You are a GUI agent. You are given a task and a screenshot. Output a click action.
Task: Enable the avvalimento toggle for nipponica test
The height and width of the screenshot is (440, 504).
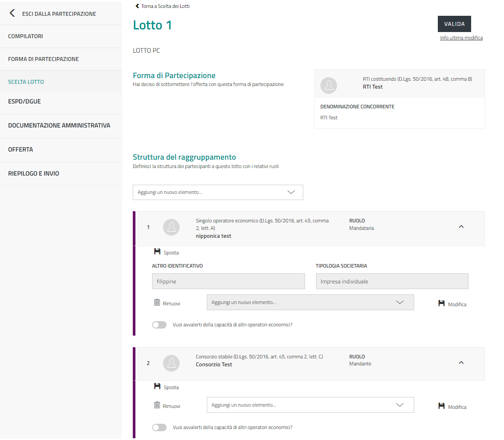coord(159,325)
